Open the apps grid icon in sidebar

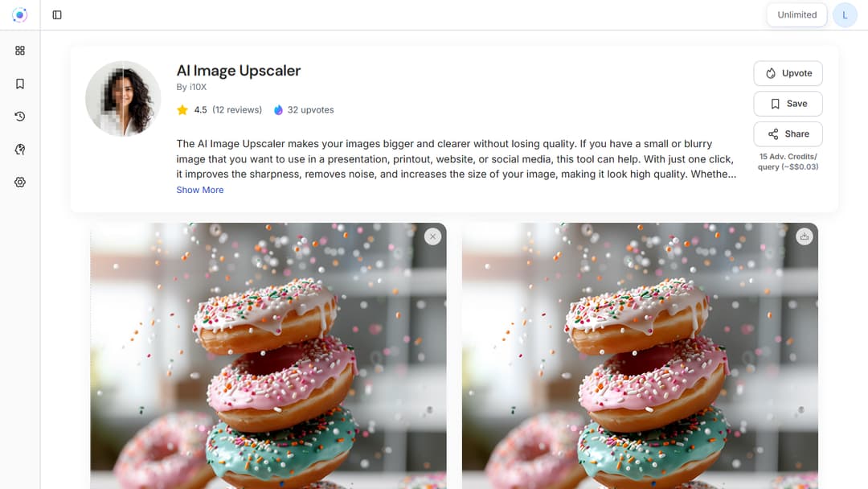tap(20, 51)
